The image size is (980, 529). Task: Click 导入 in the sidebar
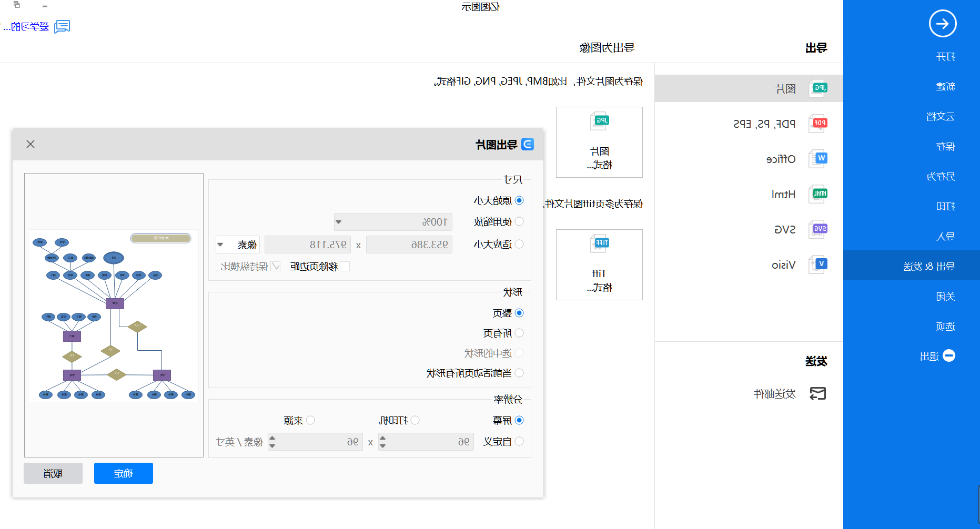(912, 236)
